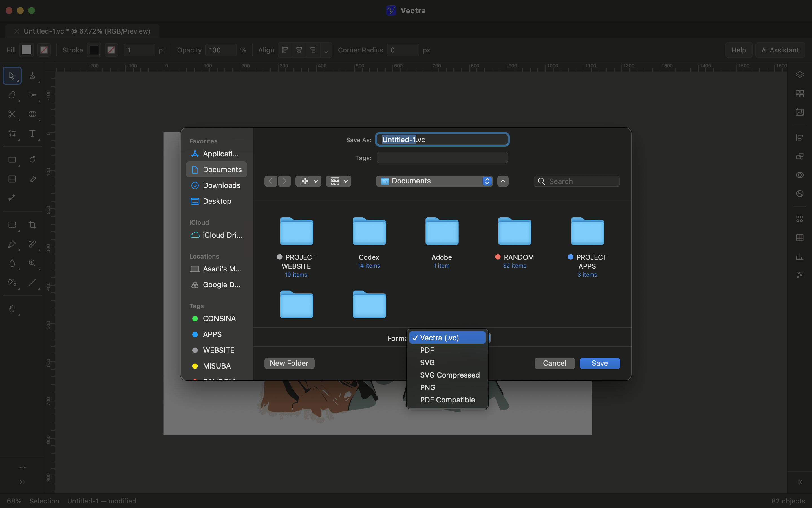Collapse the right panel with double chevron
This screenshot has width=812, height=508.
(x=800, y=482)
